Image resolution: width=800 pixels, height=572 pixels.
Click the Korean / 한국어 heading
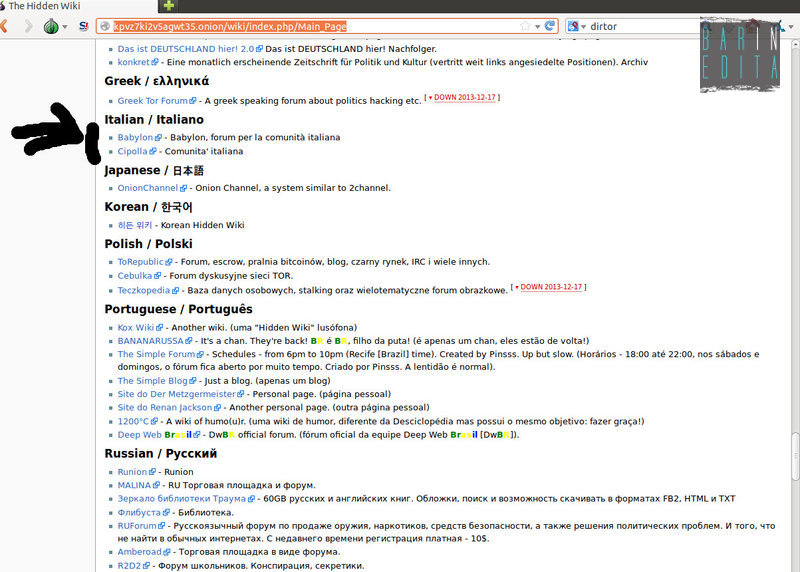tap(148, 207)
